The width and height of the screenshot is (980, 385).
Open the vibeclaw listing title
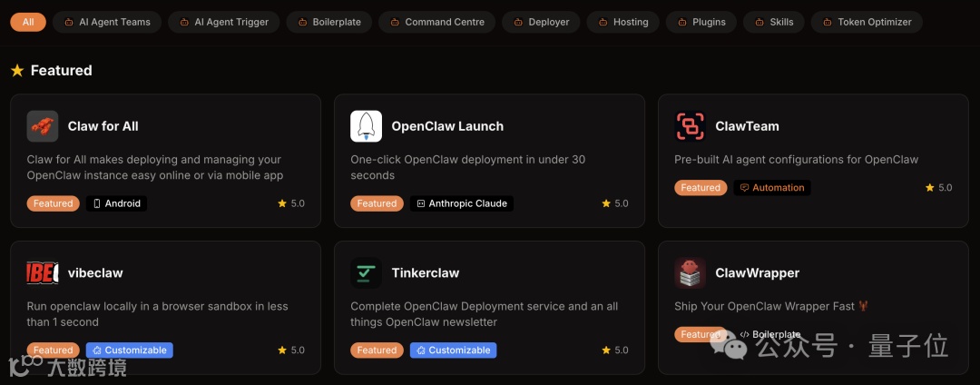95,273
